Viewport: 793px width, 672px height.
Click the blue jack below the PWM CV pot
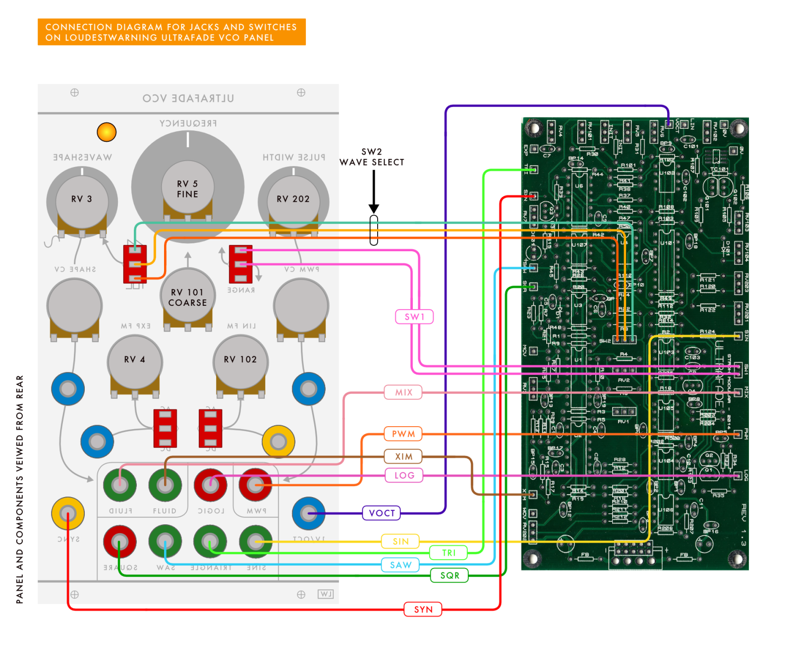(308, 389)
